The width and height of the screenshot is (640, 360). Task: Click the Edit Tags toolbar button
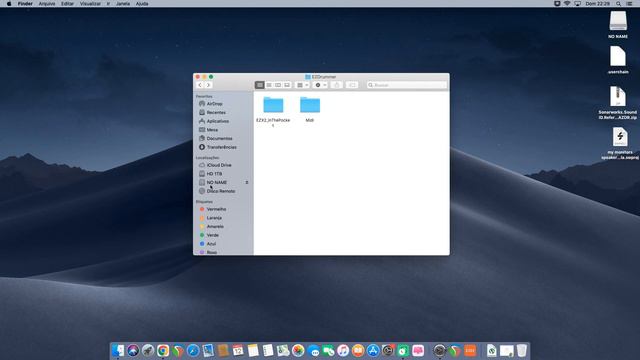352,85
